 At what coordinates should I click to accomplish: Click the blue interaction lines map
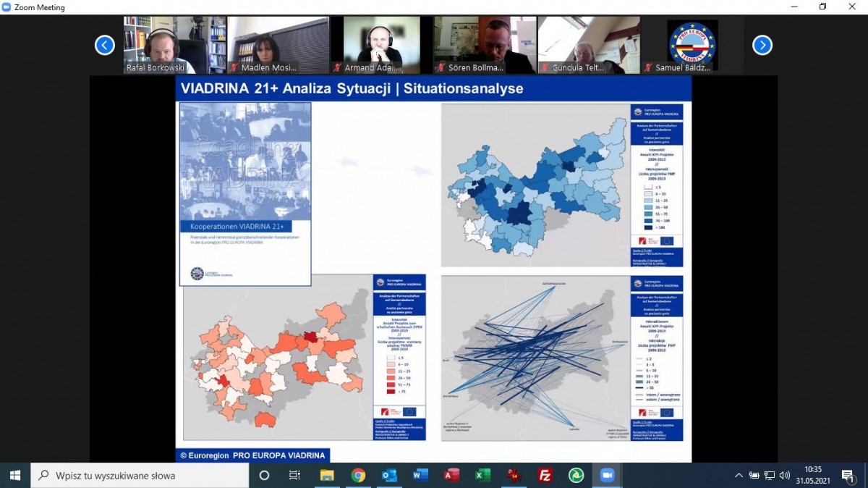535,357
